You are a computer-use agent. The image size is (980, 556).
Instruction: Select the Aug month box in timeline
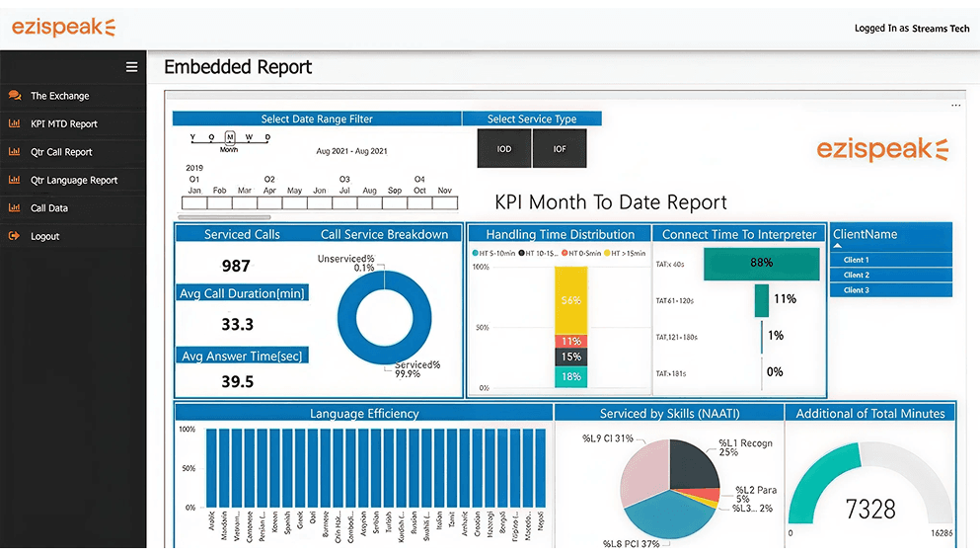[x=370, y=203]
